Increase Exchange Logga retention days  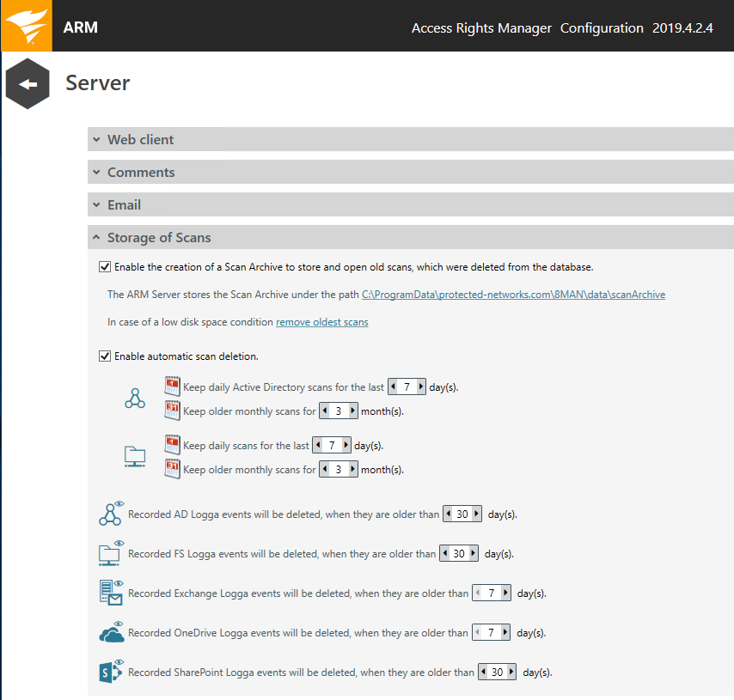(x=505, y=593)
